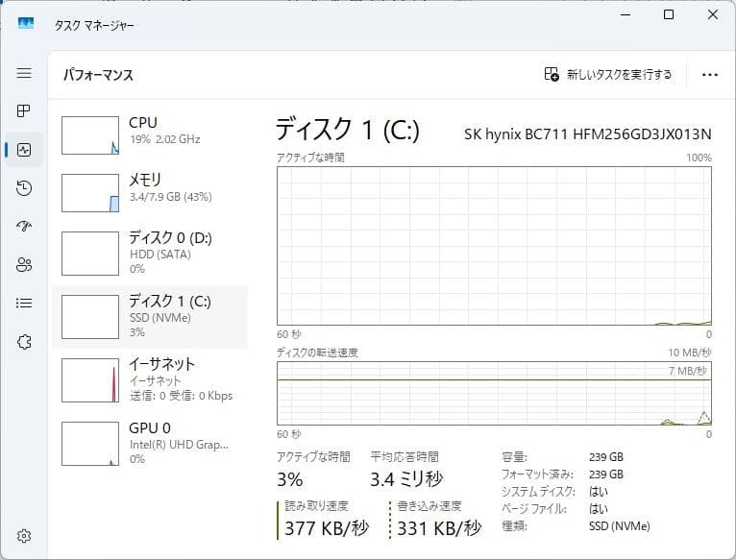Open the App history page icon

[x=24, y=187]
